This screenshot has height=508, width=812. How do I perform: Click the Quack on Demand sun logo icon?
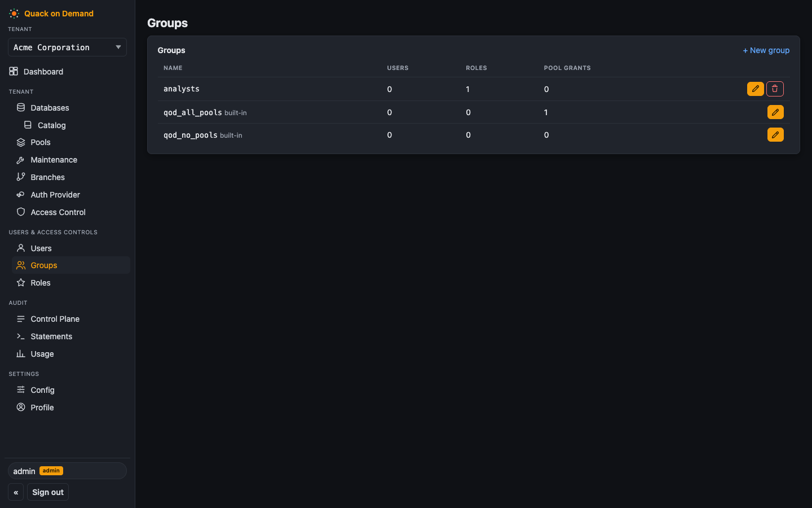click(x=14, y=14)
